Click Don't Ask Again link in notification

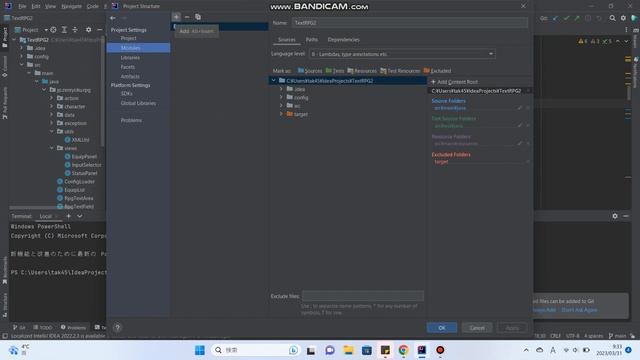579,310
